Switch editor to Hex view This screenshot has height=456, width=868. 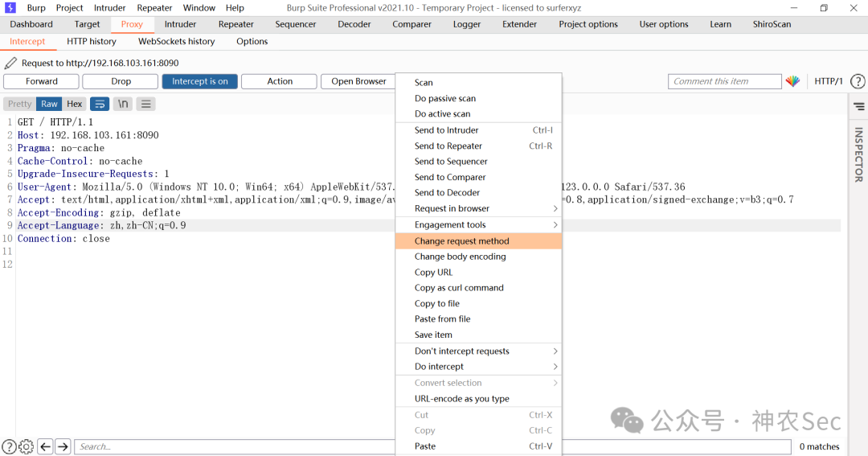coord(74,105)
